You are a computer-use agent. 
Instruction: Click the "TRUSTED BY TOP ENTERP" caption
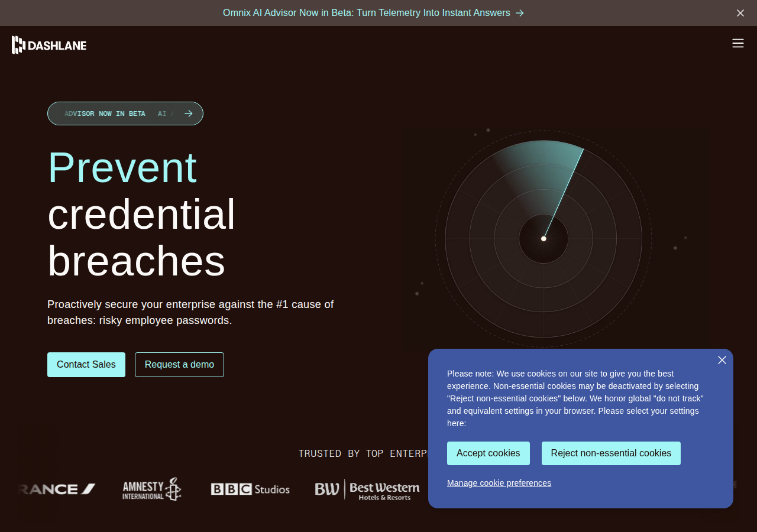(x=363, y=453)
